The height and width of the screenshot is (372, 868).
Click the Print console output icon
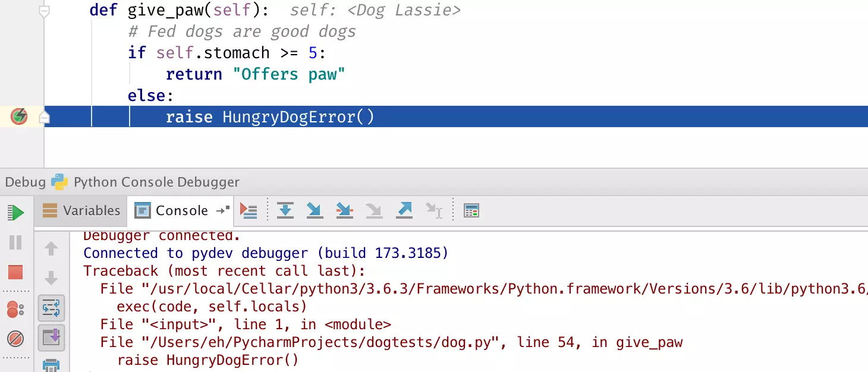pos(51,365)
